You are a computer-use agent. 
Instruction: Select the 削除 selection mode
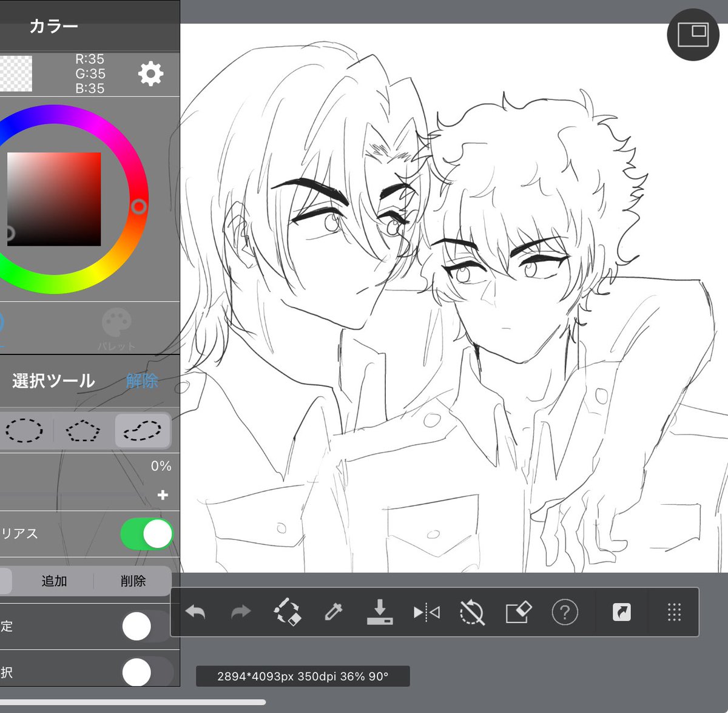(133, 581)
